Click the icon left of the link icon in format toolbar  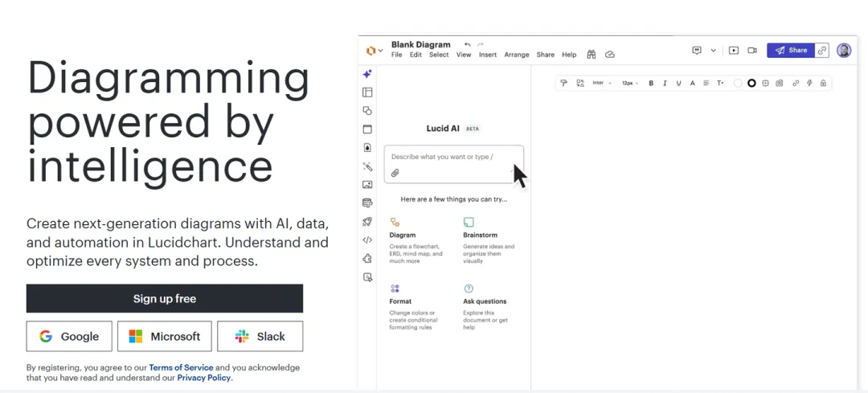780,83
